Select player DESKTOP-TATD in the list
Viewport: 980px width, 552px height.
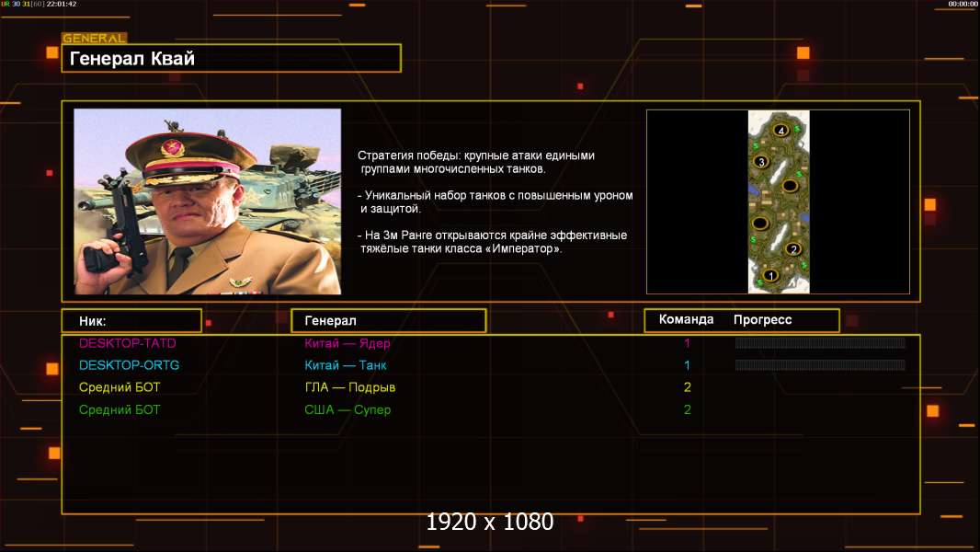point(128,343)
